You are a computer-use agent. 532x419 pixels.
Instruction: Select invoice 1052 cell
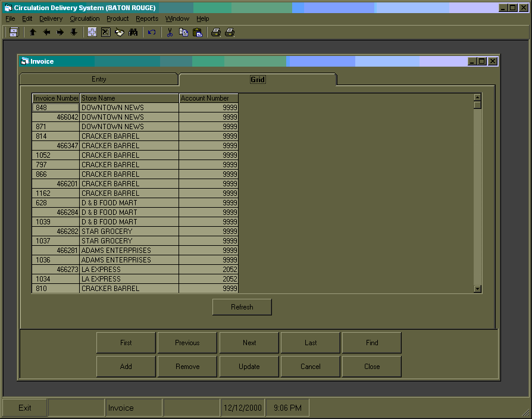(56, 155)
